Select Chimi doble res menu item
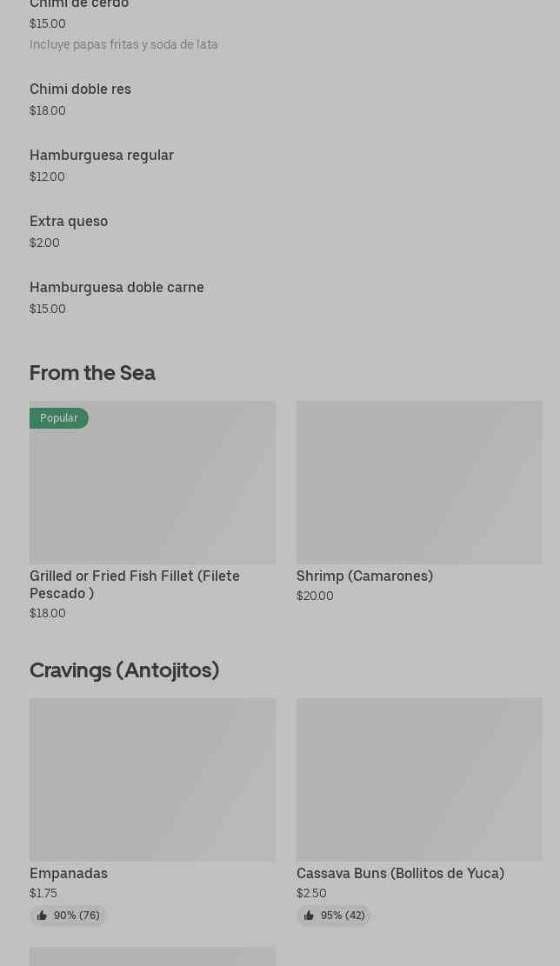Screen dimensions: 560x966 (x=80, y=90)
